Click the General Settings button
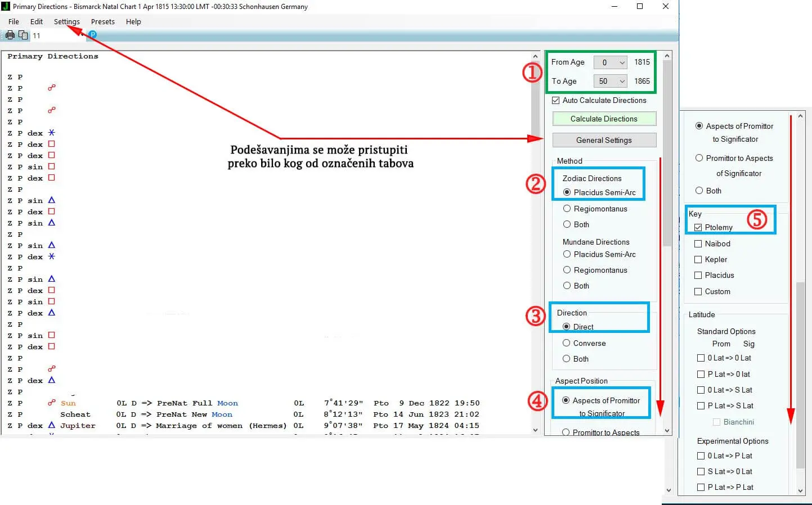812x505 pixels. (x=604, y=140)
